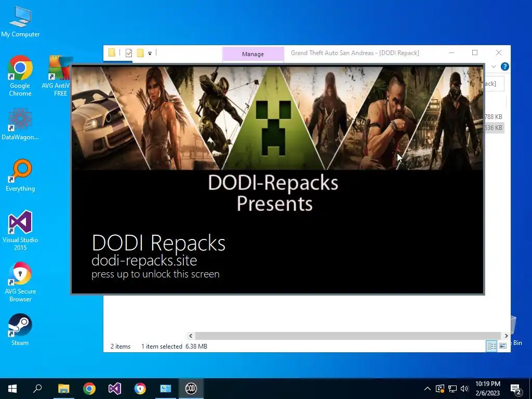Open network status tray icon
The image size is (532, 399).
tap(453, 389)
